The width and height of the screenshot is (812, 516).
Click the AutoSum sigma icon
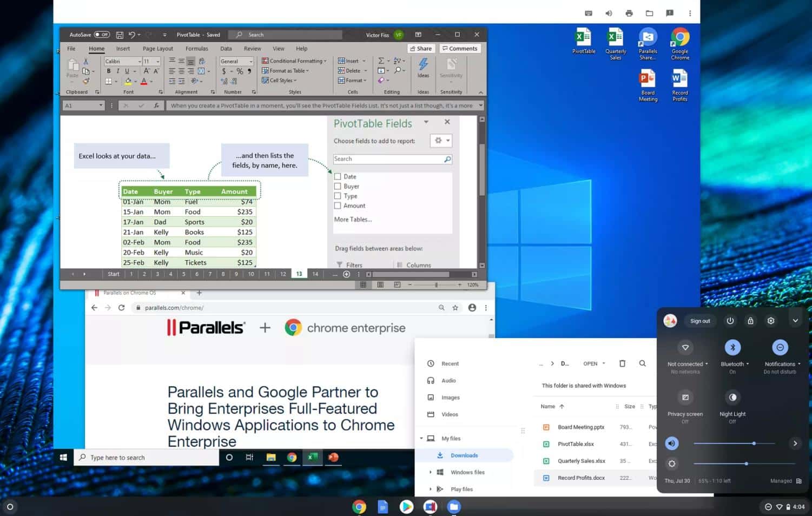[x=381, y=61]
